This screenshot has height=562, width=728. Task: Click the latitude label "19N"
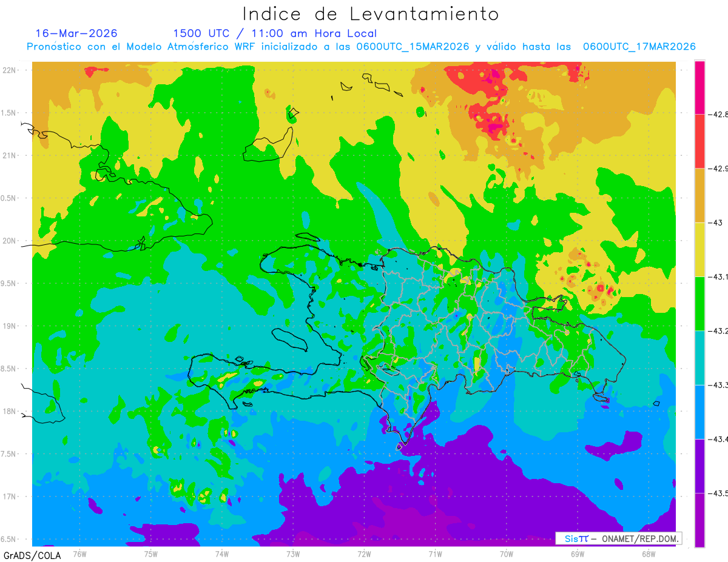(9, 326)
